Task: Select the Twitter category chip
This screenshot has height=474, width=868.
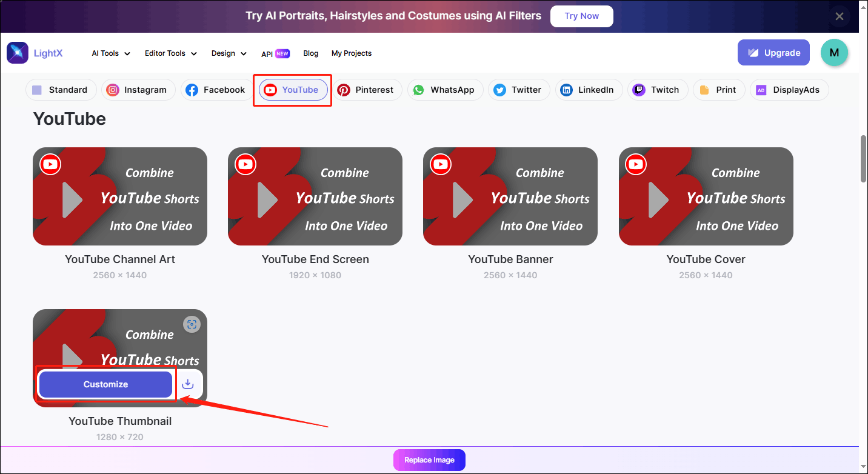Action: [519, 90]
